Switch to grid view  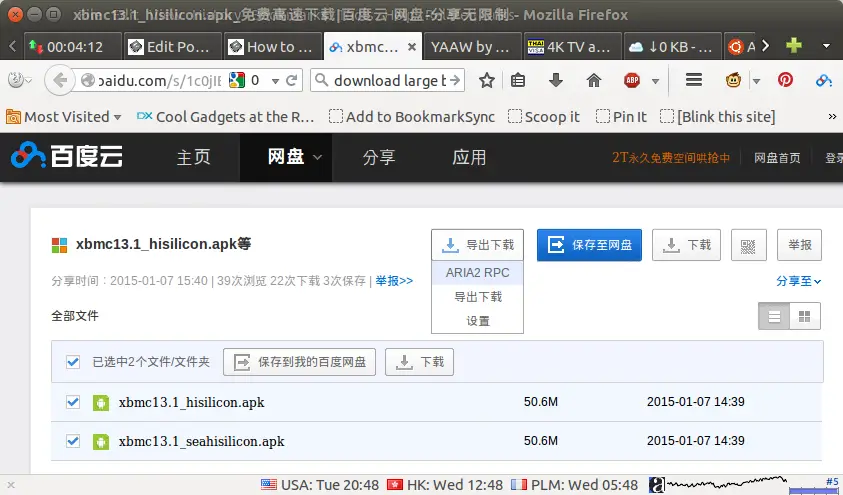click(x=804, y=316)
